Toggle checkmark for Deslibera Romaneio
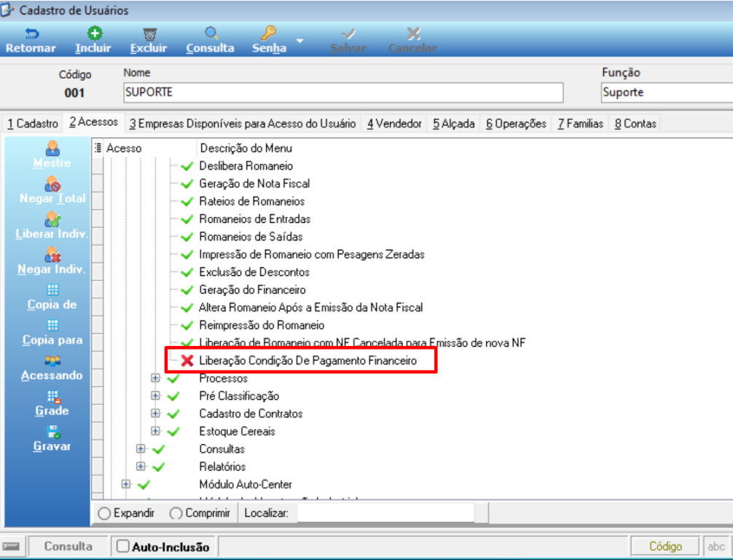The width and height of the screenshot is (733, 560). [x=187, y=166]
